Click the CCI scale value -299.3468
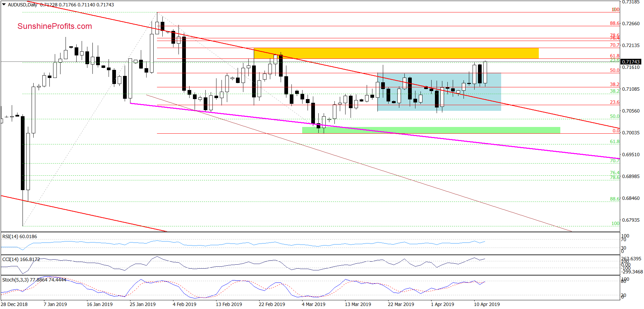 pos(632,272)
